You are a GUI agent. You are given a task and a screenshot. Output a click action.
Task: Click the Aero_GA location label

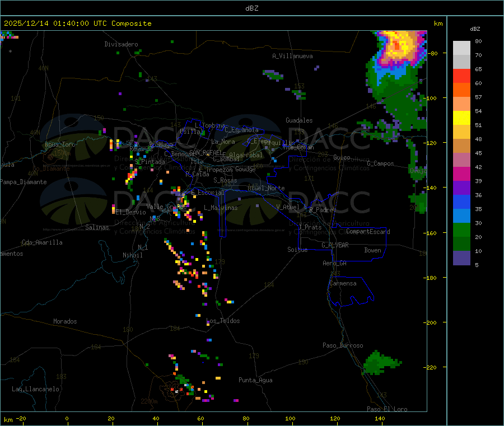point(335,263)
